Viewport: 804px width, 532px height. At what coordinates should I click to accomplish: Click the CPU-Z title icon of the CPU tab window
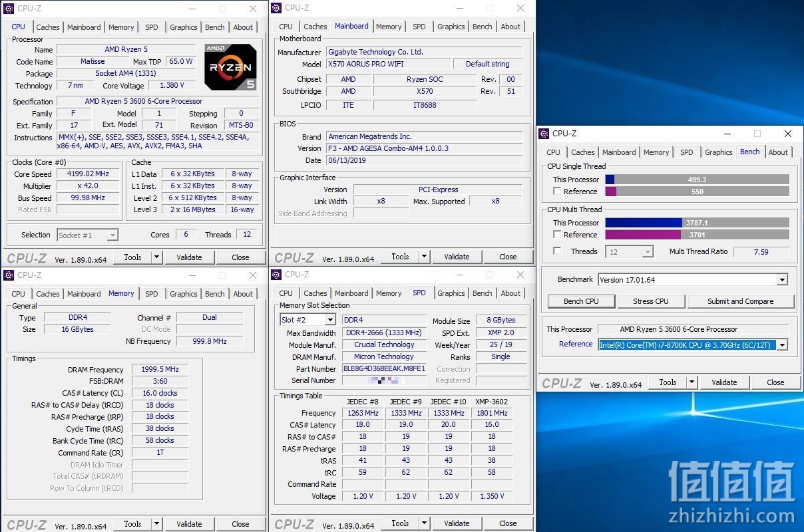pos(9,9)
